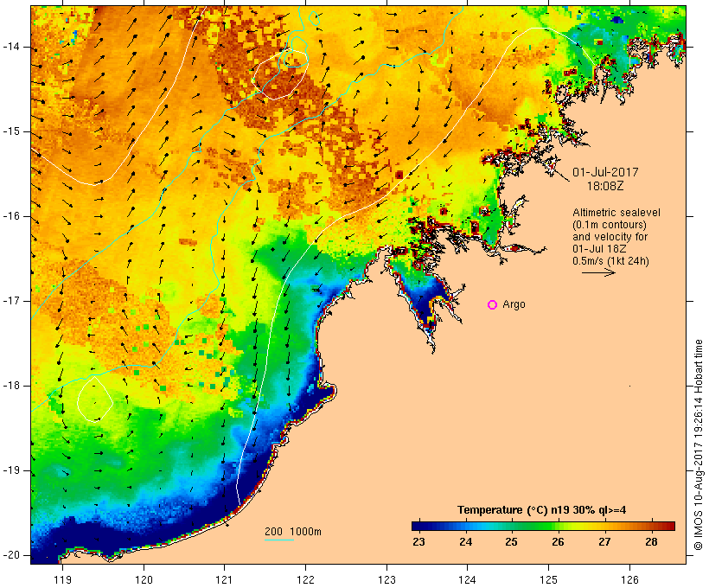
Task: Click the IMOS copyright timestamp on right edge
Action: pos(698,445)
